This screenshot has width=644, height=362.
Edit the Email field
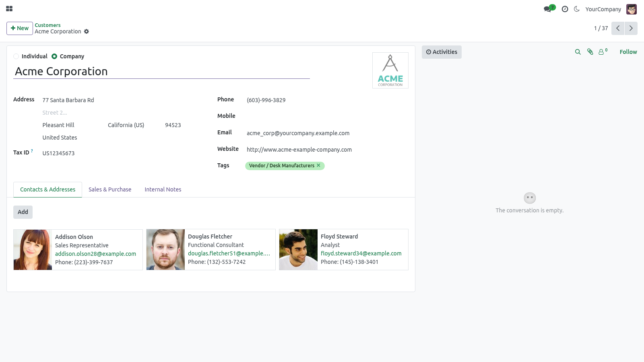(327, 133)
